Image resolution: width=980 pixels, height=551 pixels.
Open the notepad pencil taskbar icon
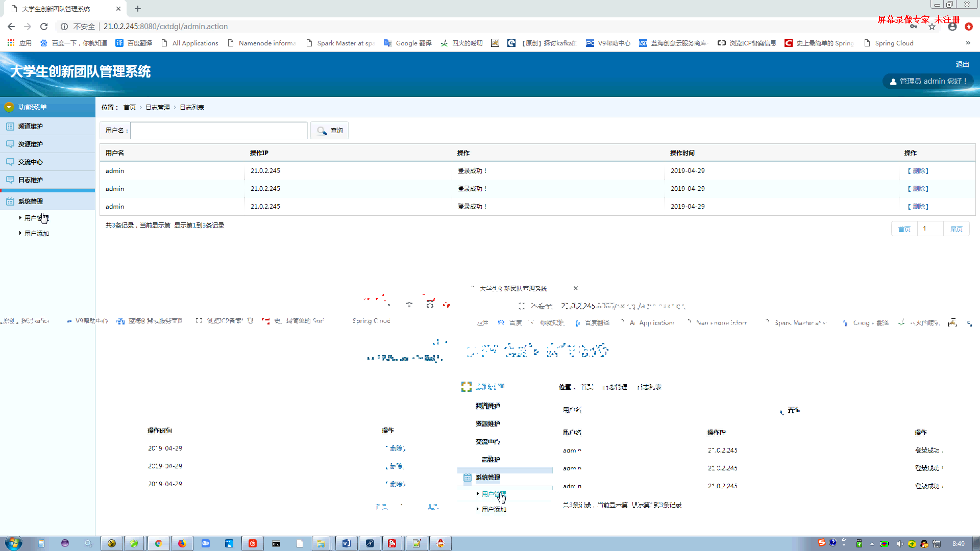417,543
